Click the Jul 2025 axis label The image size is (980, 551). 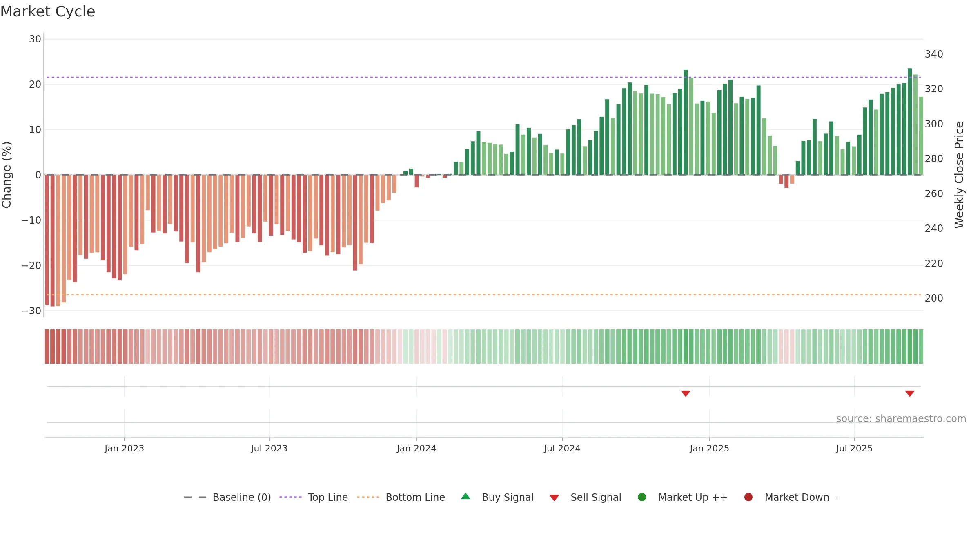click(854, 449)
